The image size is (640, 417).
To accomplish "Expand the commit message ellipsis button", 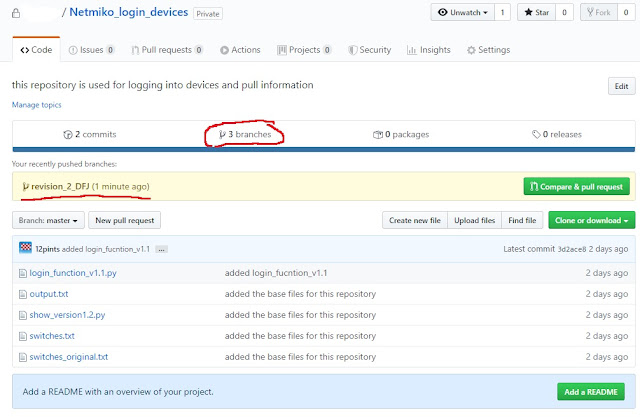I will coord(162,249).
